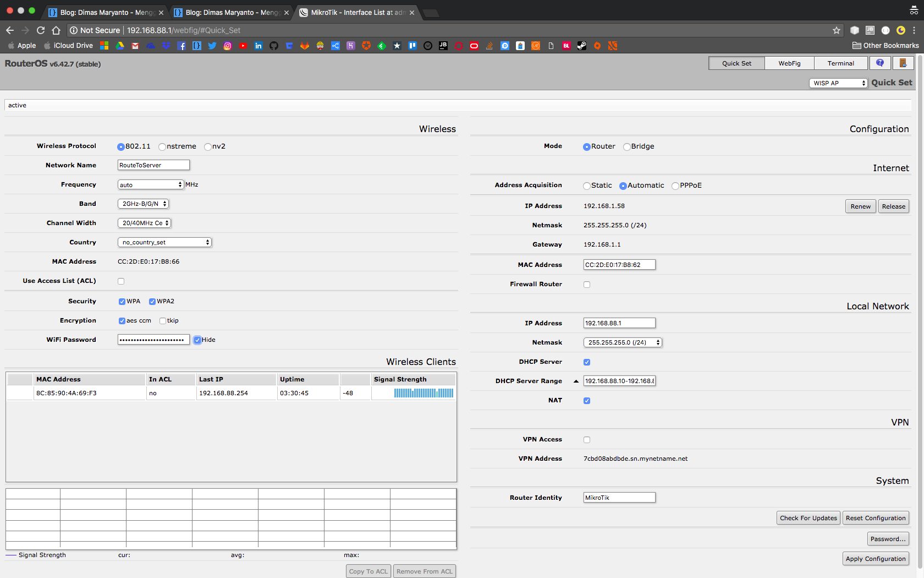The width and height of the screenshot is (924, 578).
Task: Click the logout door icon
Action: [903, 63]
